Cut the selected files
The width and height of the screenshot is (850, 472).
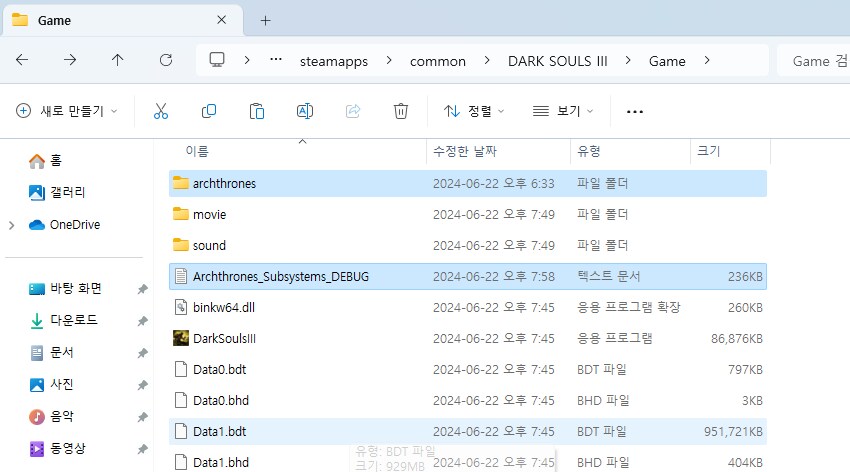(x=161, y=111)
